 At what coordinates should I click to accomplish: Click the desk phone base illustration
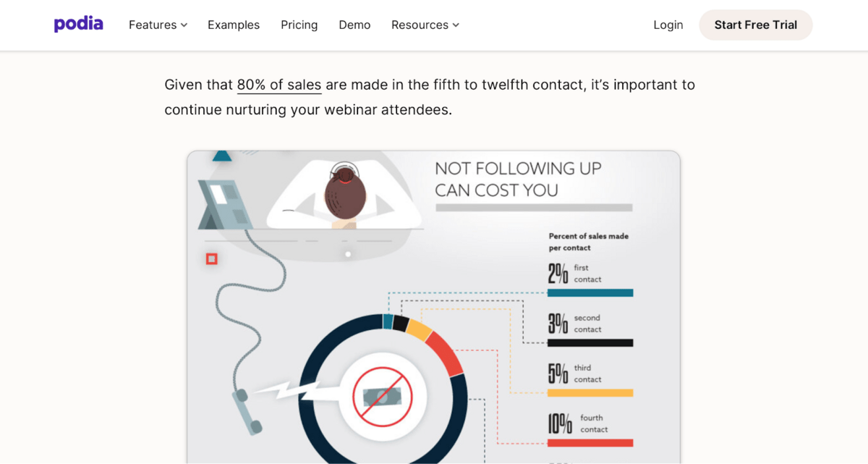(x=222, y=205)
